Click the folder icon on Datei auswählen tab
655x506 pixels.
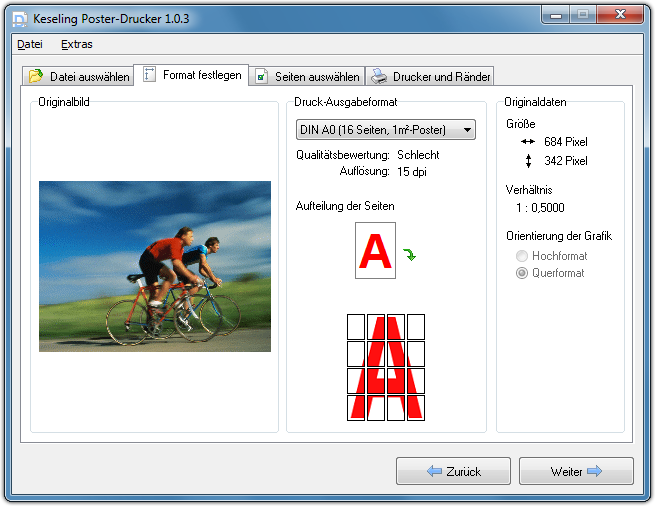click(x=37, y=76)
